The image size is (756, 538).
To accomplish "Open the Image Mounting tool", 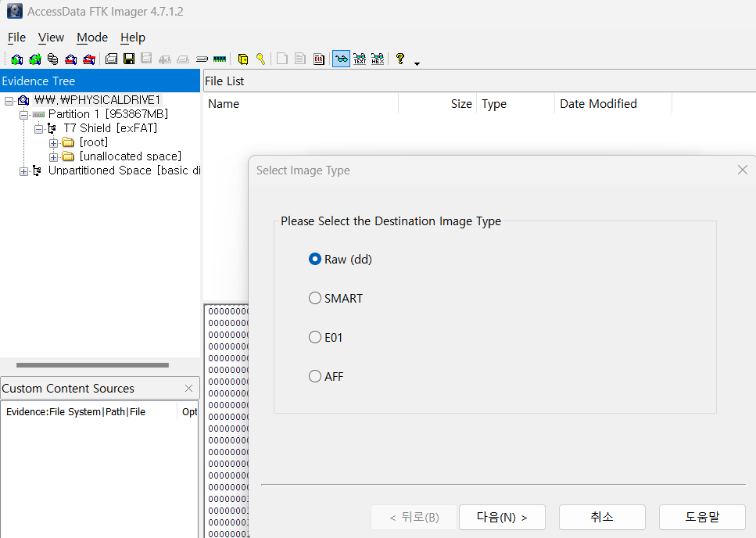I will tap(52, 59).
